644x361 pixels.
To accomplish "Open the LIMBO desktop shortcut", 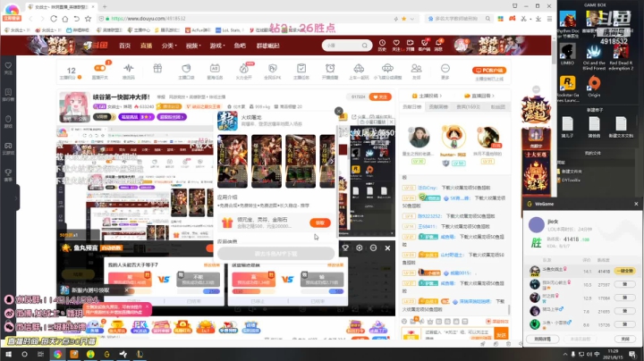I will click(568, 52).
